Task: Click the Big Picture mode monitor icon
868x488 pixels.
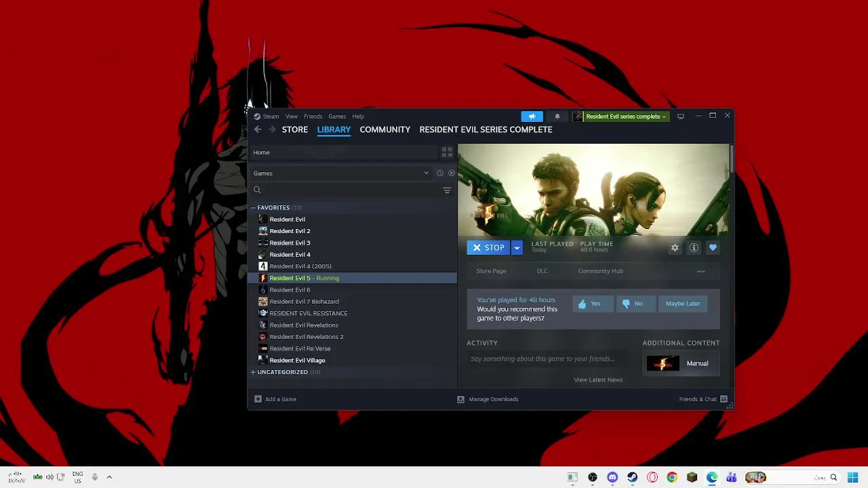Action: point(681,117)
